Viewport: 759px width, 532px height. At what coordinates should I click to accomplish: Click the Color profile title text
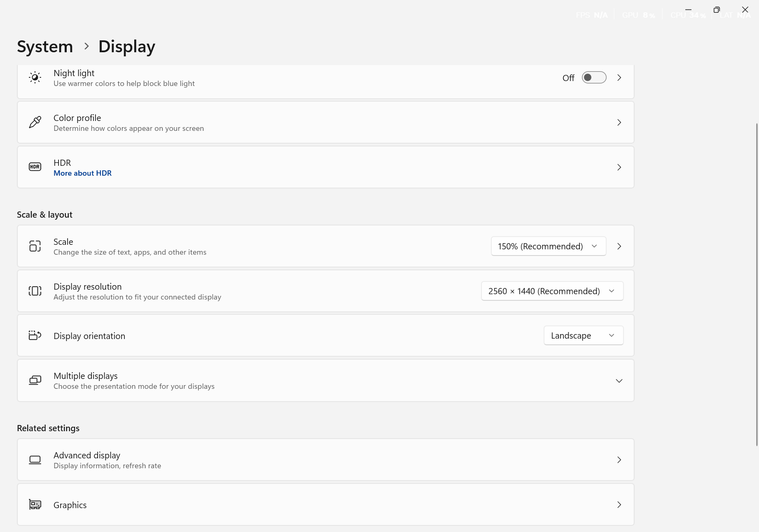pos(77,118)
